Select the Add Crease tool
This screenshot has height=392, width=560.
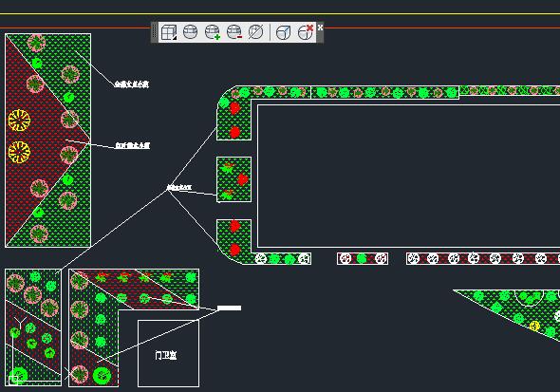pyautogui.click(x=283, y=32)
